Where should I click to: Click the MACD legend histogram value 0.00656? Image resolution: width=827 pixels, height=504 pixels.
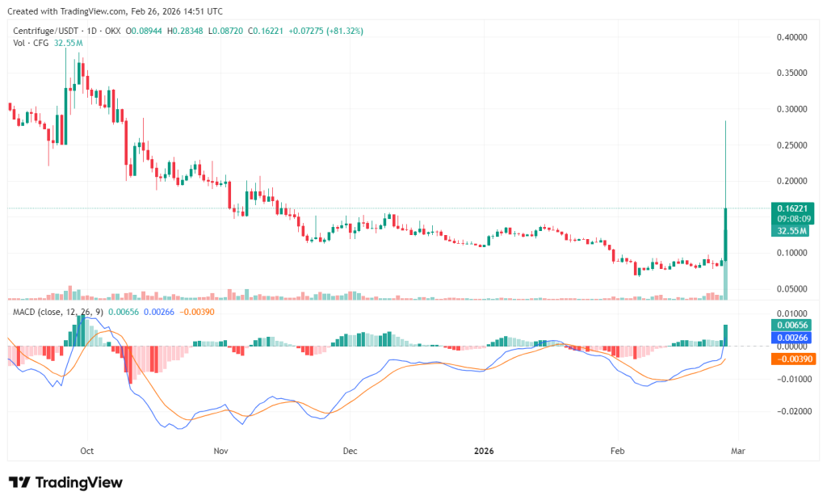pyautogui.click(x=124, y=312)
